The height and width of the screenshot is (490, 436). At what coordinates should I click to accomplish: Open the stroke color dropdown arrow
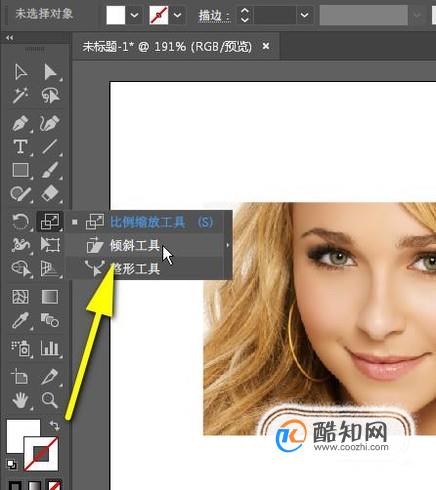177,15
